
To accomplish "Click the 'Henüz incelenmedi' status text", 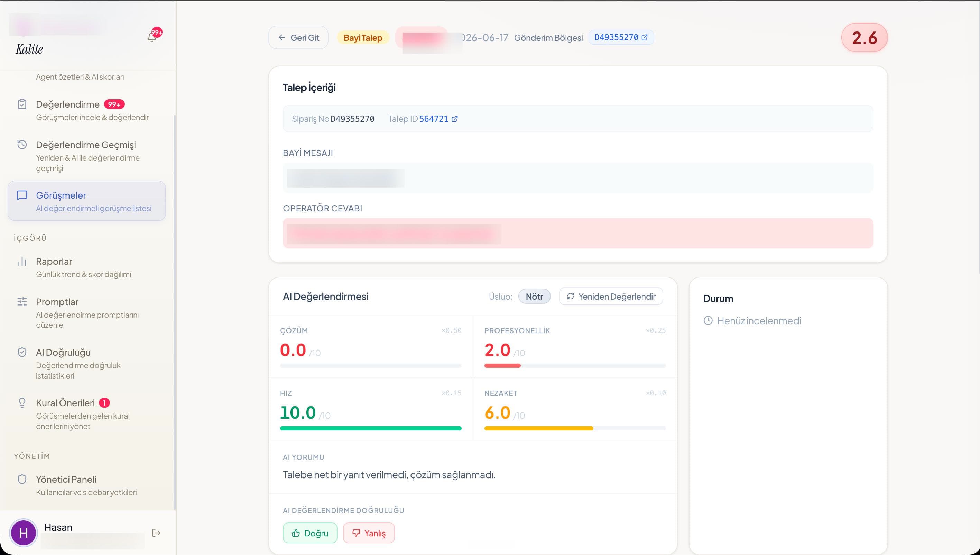I will coord(759,320).
